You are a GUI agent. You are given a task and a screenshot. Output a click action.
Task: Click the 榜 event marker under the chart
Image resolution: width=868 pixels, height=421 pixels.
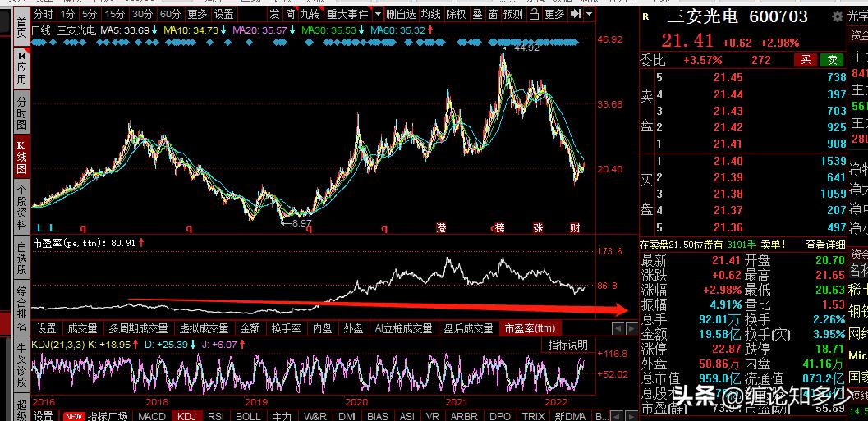(499, 227)
